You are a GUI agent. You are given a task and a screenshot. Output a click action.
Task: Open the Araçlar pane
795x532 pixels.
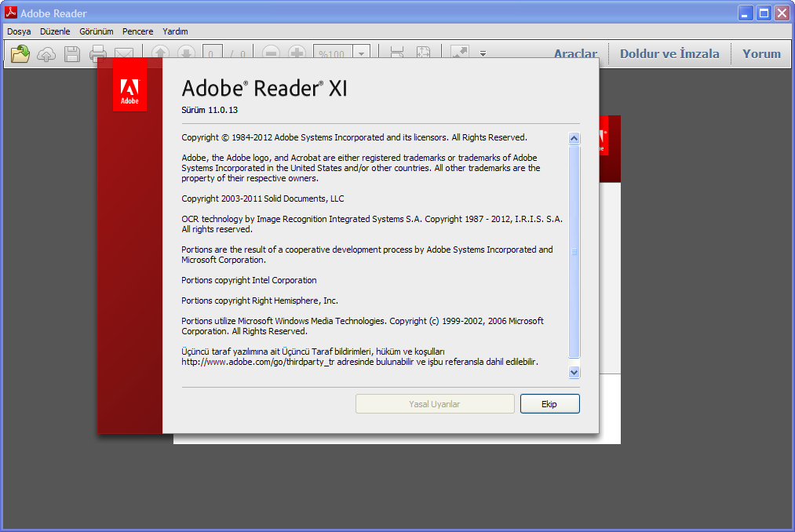(575, 53)
